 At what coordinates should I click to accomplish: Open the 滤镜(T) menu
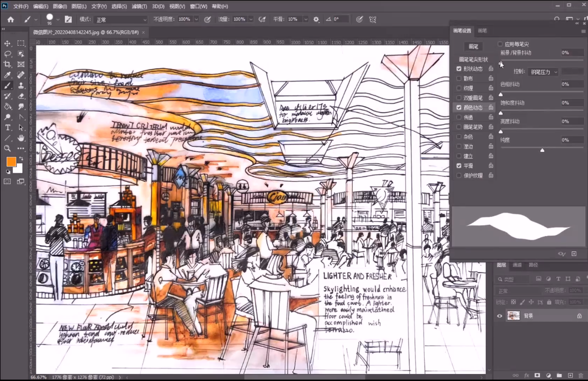coord(139,7)
